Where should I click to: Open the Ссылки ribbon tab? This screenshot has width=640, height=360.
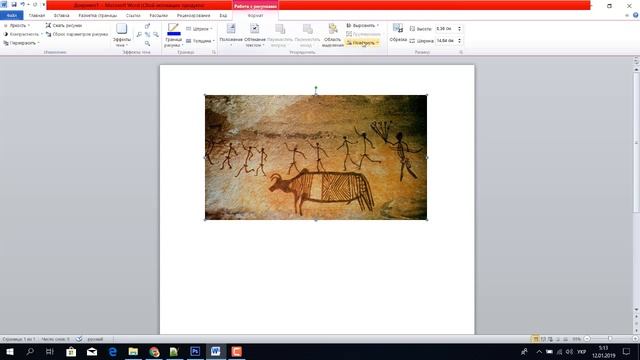tap(133, 16)
